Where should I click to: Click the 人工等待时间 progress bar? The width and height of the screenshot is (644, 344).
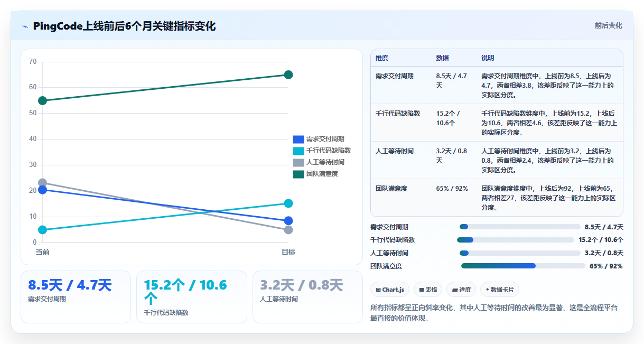pos(520,253)
